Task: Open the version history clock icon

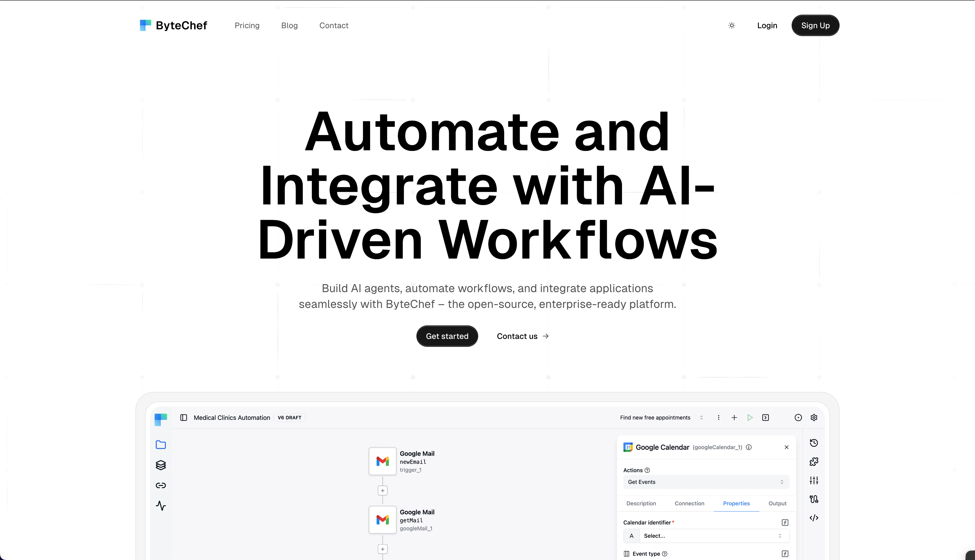Action: click(814, 443)
